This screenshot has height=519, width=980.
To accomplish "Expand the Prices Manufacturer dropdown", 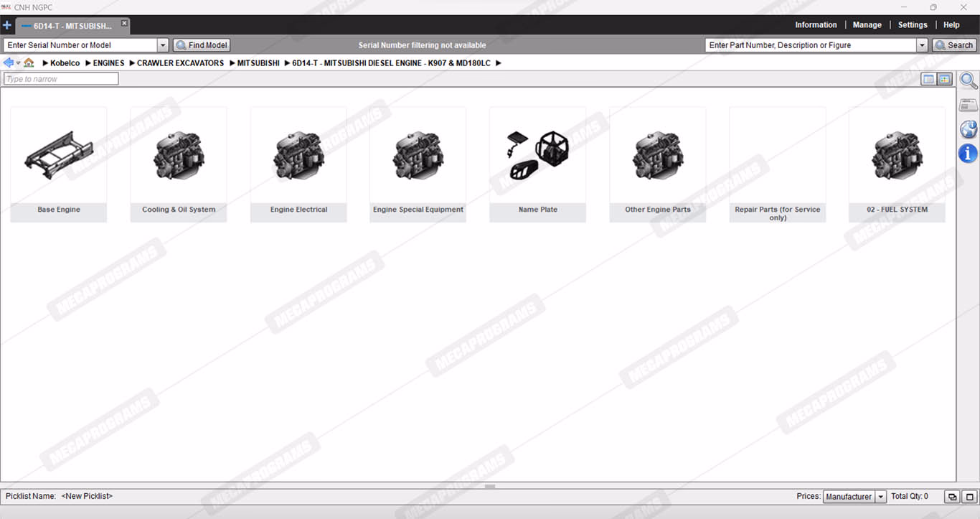I will tap(881, 497).
